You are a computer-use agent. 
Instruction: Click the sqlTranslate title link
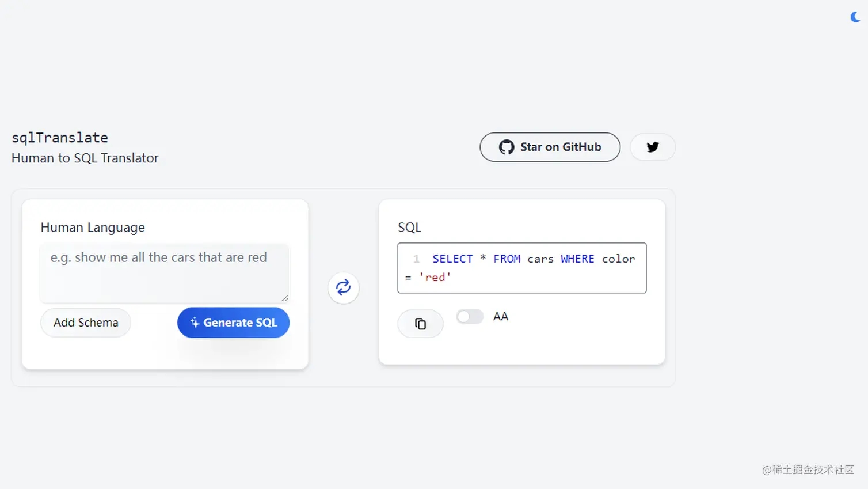tap(59, 137)
